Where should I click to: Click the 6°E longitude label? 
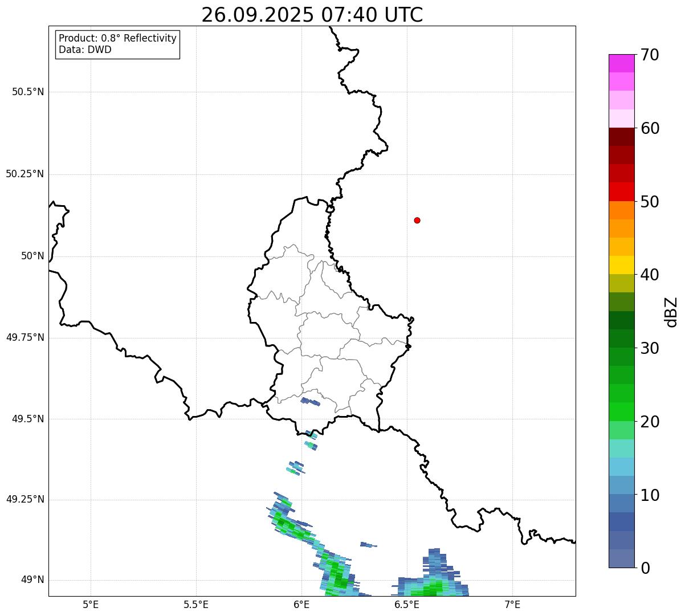301,605
